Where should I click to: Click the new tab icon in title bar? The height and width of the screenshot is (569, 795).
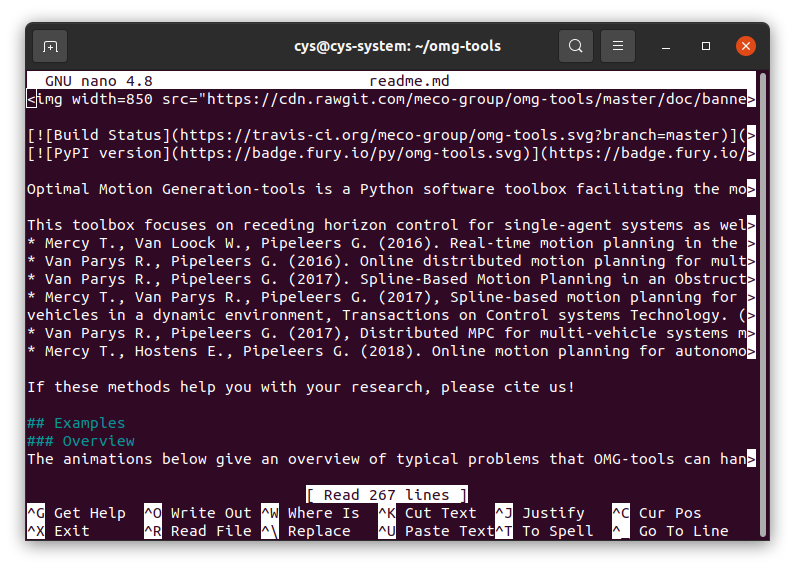coord(50,46)
